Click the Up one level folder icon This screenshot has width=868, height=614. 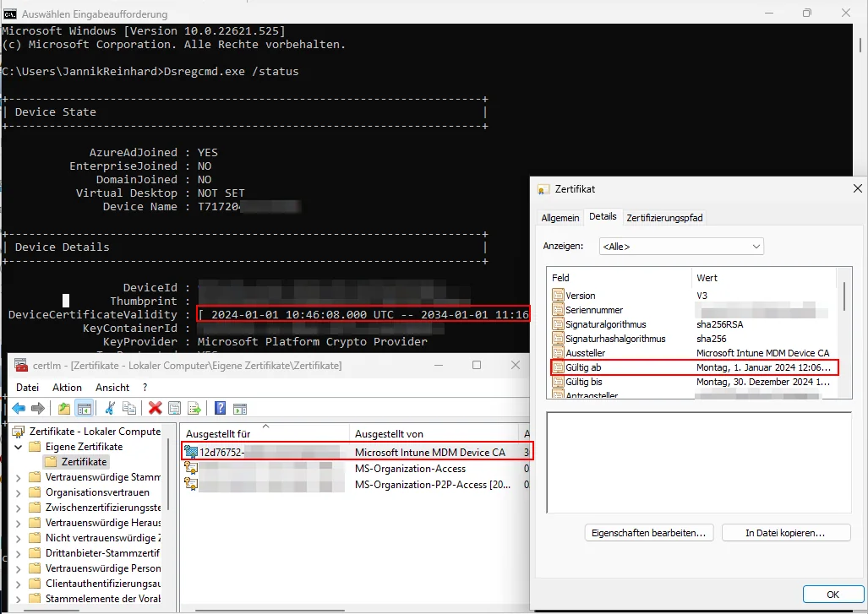point(64,409)
